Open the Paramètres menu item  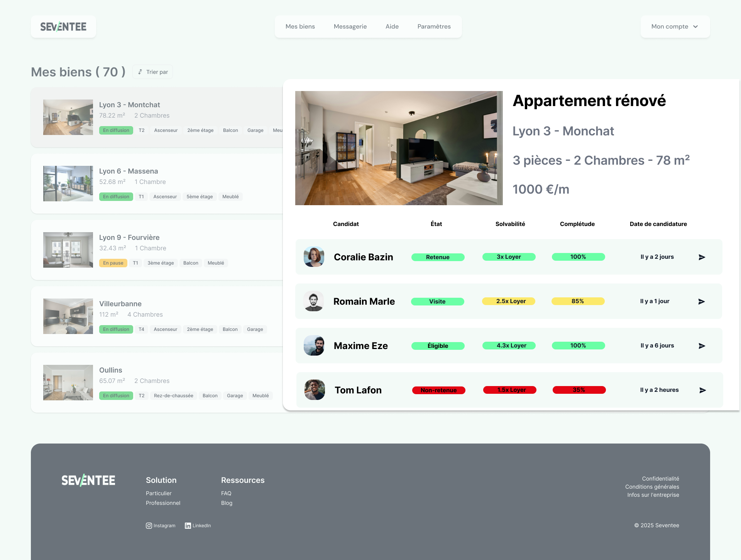click(x=434, y=27)
